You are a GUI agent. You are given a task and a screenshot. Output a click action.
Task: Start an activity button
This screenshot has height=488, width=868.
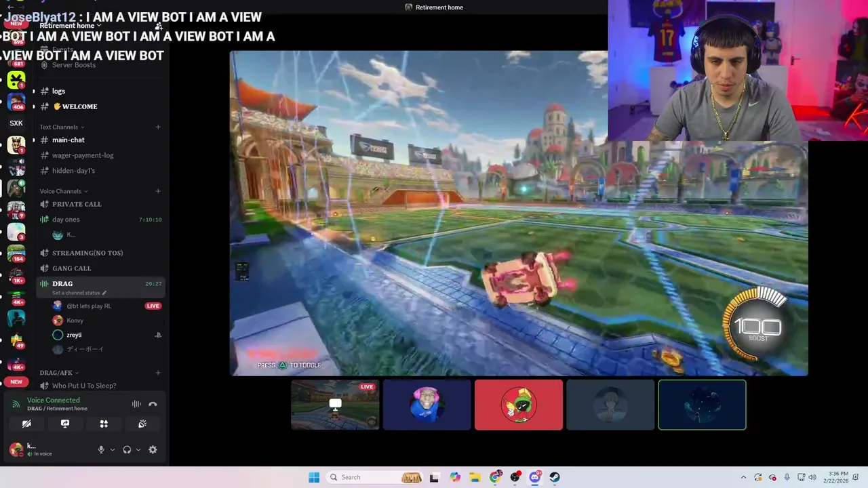pos(104,424)
